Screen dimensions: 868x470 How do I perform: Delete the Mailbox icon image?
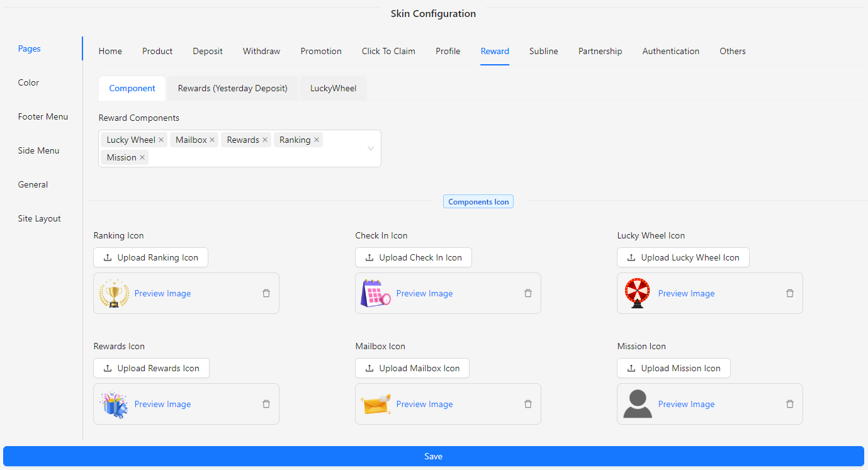(528, 404)
